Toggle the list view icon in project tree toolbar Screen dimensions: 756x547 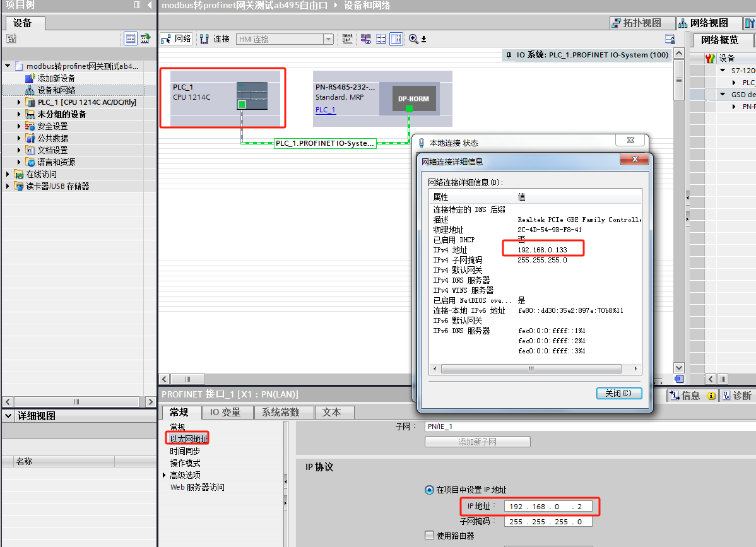(131, 38)
